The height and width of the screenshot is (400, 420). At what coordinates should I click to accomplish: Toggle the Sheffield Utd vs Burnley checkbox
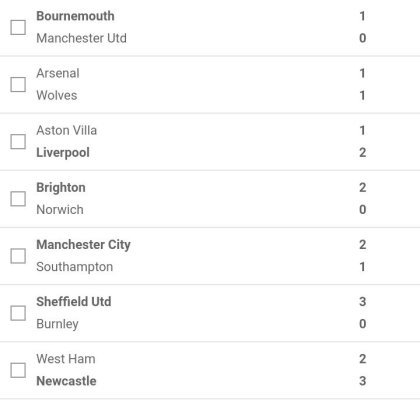point(18,313)
